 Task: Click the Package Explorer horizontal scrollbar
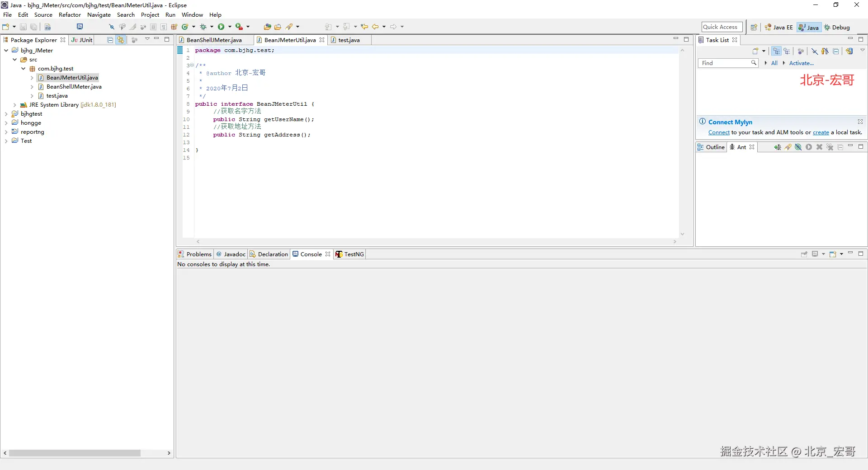[x=75, y=453]
